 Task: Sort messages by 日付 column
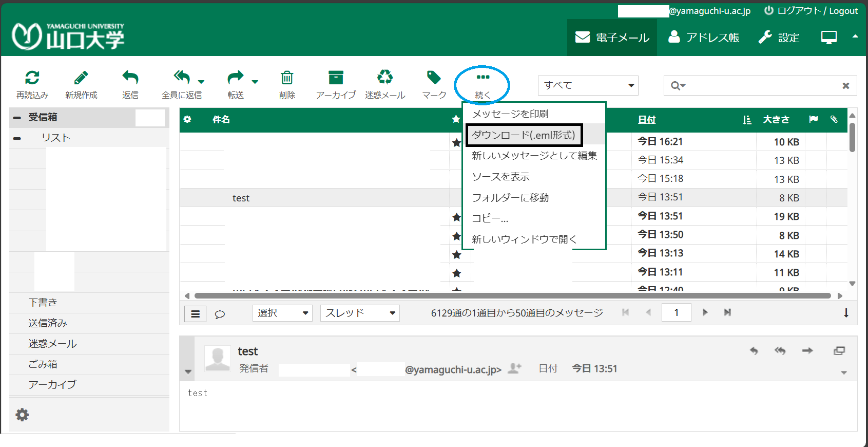647,119
